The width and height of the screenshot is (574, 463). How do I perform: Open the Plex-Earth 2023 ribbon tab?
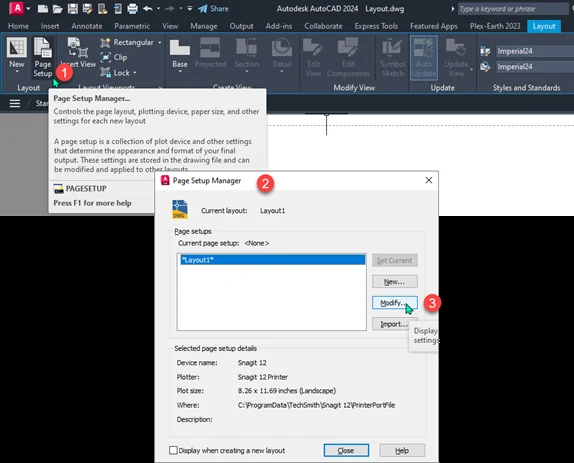495,26
